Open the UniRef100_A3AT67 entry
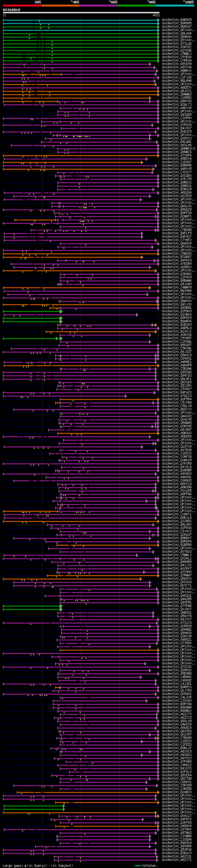The height and width of the screenshot is (868, 197). click(x=177, y=47)
